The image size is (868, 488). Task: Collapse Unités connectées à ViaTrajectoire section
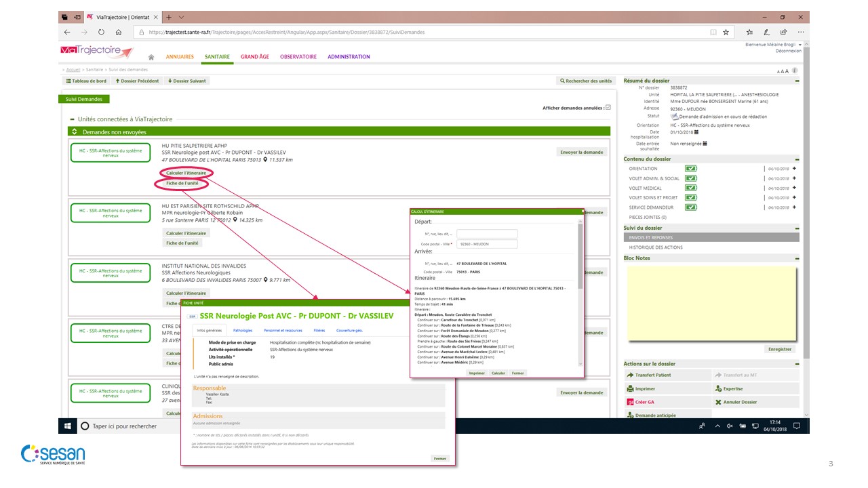coord(73,119)
